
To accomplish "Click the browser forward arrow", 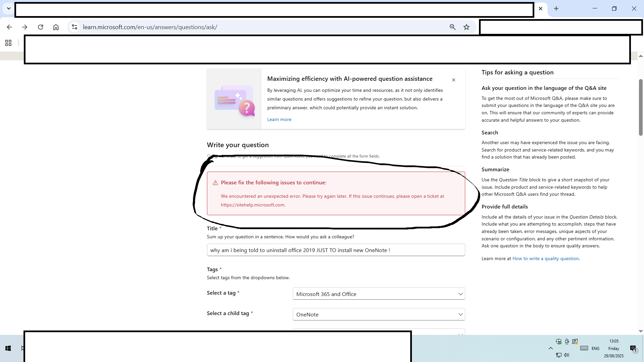I will coord(25,27).
